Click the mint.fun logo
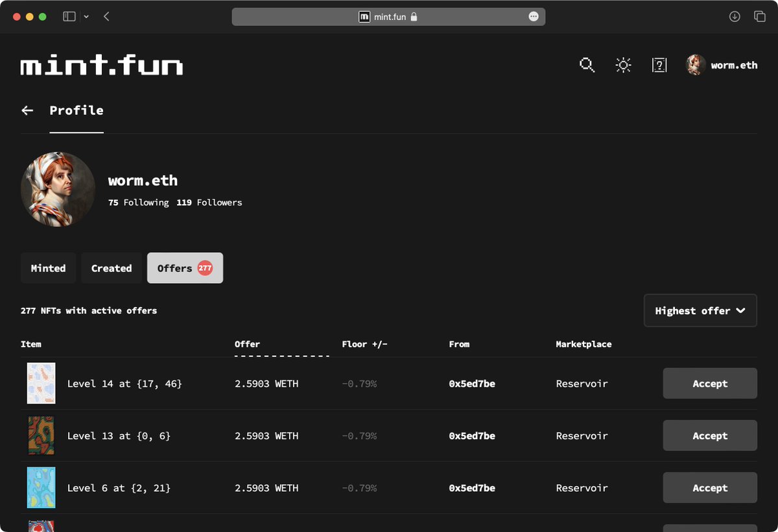The width and height of the screenshot is (778, 532). 101,65
